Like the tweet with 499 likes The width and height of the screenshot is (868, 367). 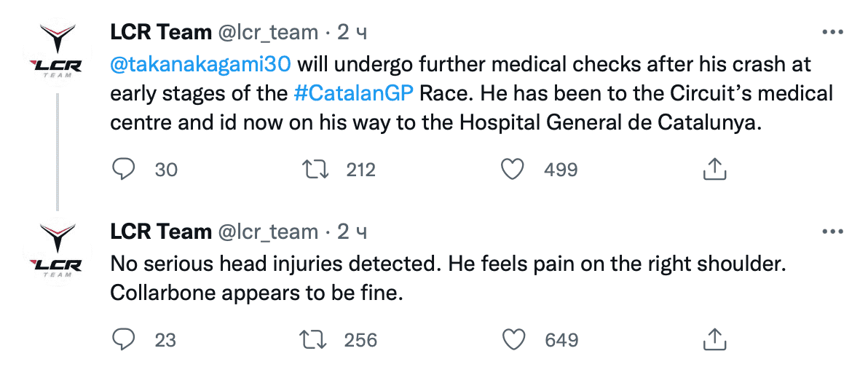click(514, 169)
